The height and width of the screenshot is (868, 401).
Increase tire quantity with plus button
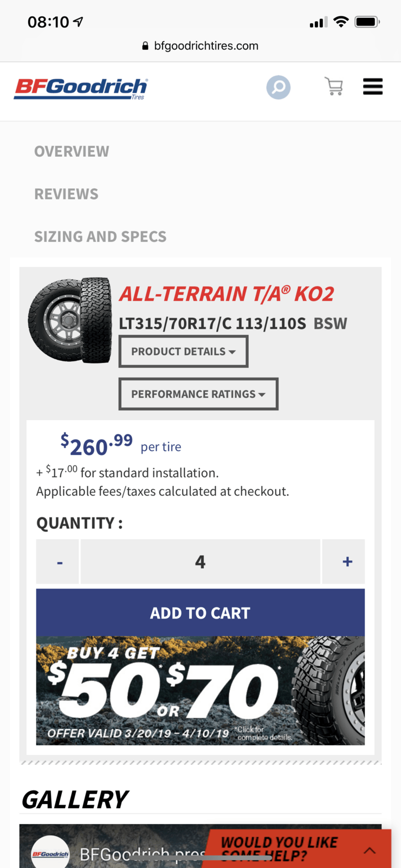(x=347, y=562)
